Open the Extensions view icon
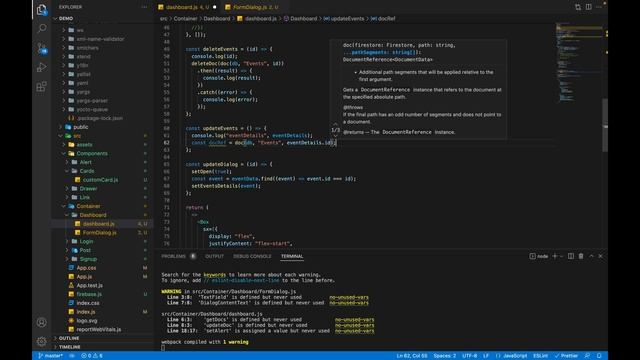Screen dimensions: 640x360 (42, 87)
